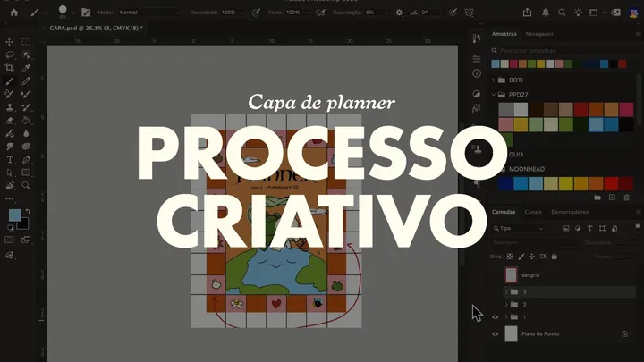This screenshot has width=644, height=362.
Task: Select the Lasso tool
Action: tap(10, 55)
